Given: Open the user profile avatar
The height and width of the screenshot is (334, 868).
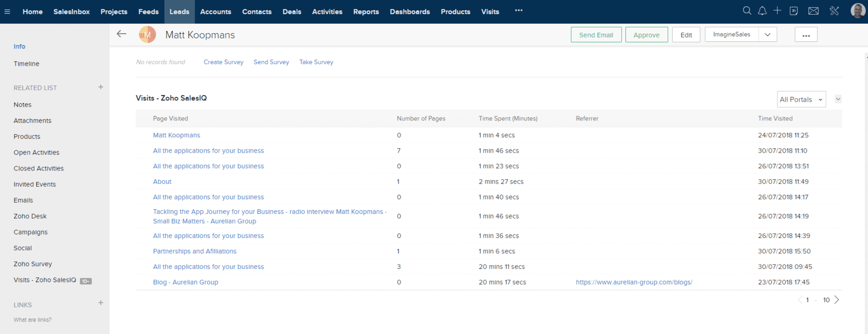Looking at the screenshot, I should [858, 11].
